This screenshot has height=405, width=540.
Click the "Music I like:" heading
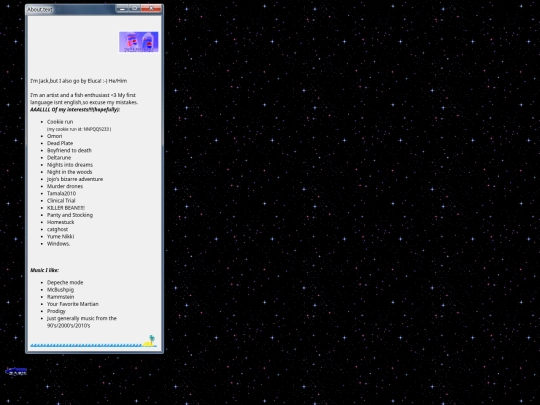[x=44, y=270]
